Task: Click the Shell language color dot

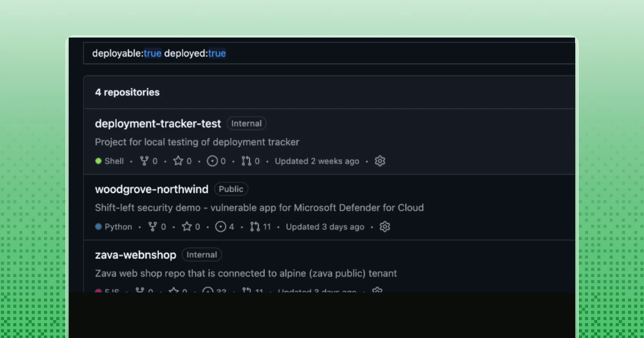Action: [98, 161]
